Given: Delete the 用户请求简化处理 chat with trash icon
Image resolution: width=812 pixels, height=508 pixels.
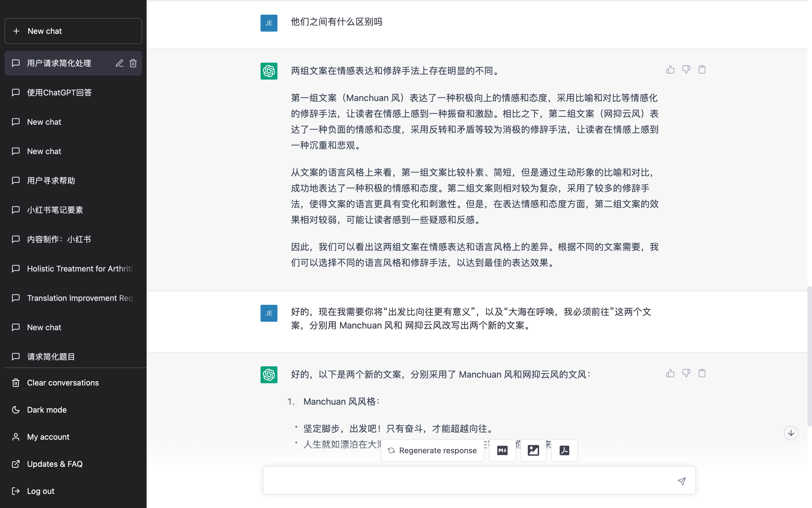Looking at the screenshot, I should pyautogui.click(x=133, y=63).
